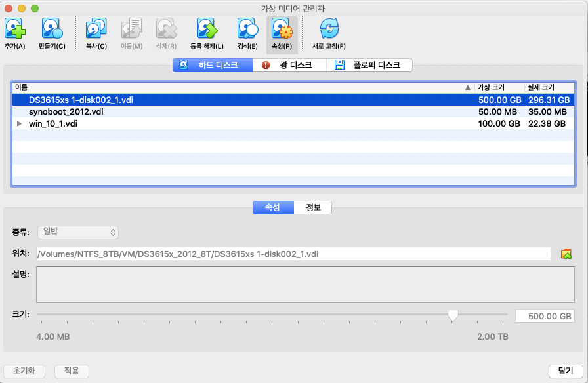Select DS3615xs 1-disk002_1.vdi row
The height and width of the screenshot is (383, 588).
[x=293, y=100]
